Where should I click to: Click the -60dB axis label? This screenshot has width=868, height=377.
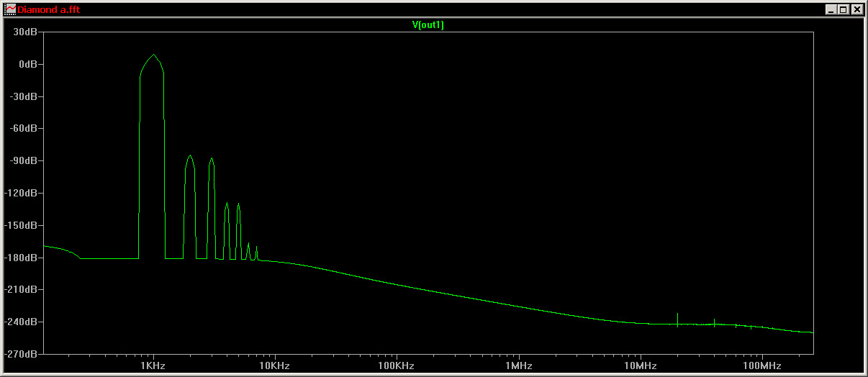[24, 129]
